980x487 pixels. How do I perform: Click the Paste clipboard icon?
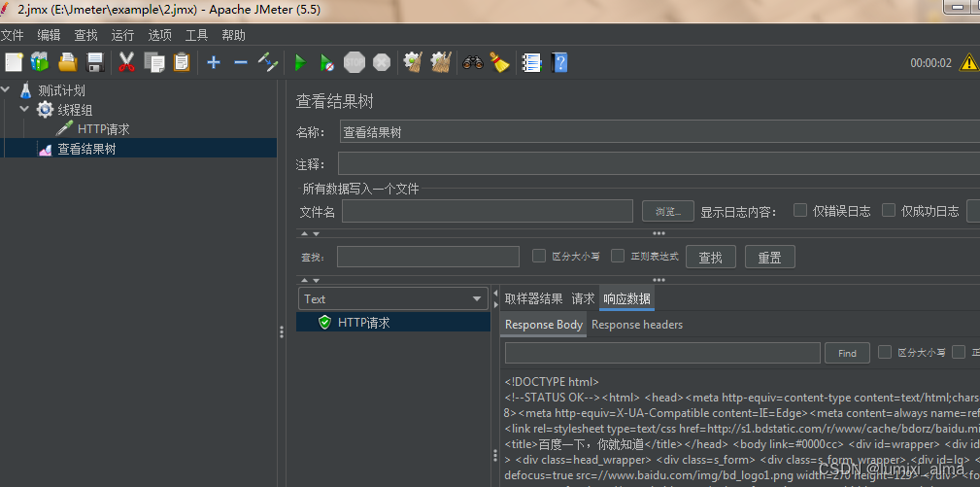tap(182, 62)
